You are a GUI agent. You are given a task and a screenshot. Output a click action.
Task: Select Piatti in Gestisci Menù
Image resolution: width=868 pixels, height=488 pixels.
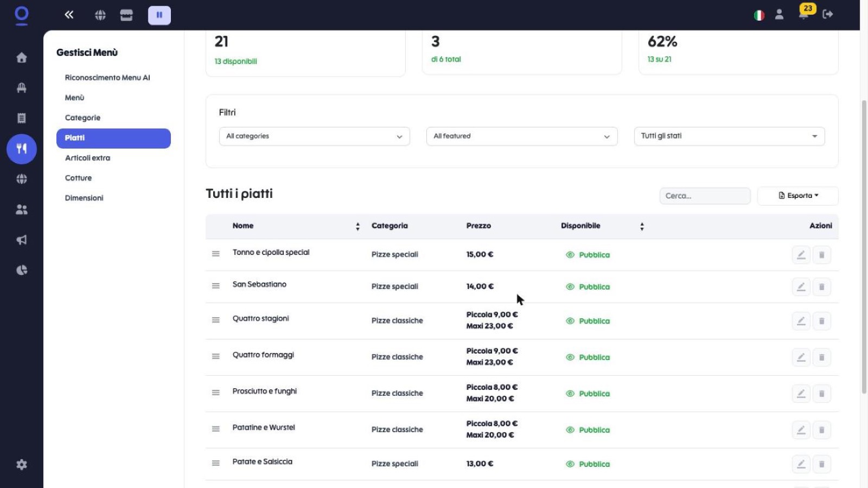tap(113, 138)
